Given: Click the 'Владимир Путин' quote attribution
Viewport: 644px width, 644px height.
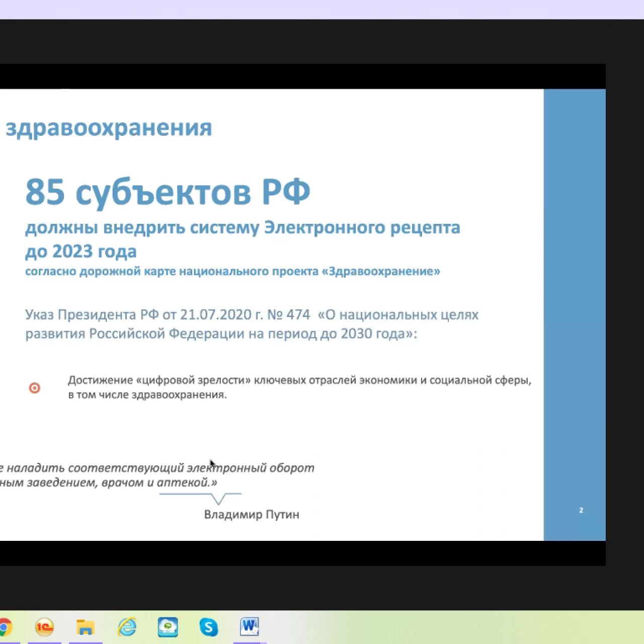Looking at the screenshot, I should 252,514.
